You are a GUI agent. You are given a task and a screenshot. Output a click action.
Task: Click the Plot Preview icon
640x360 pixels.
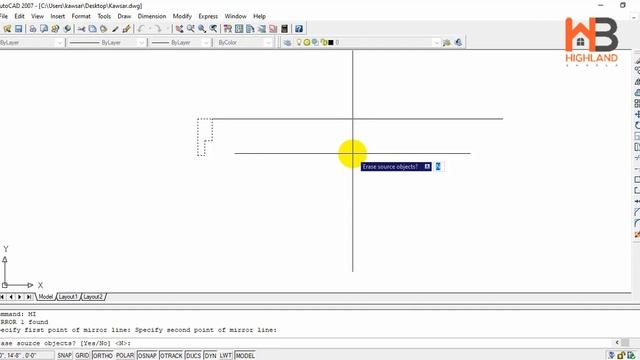coord(44,29)
